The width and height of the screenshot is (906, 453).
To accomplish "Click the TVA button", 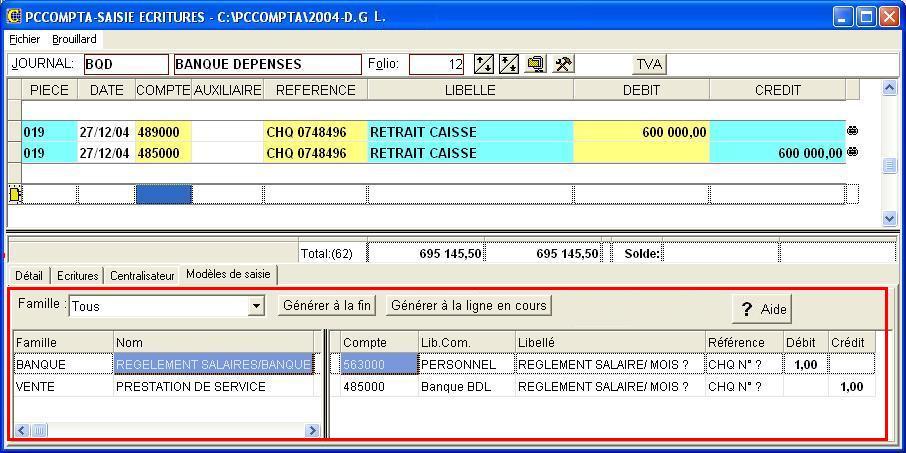I will pos(649,64).
